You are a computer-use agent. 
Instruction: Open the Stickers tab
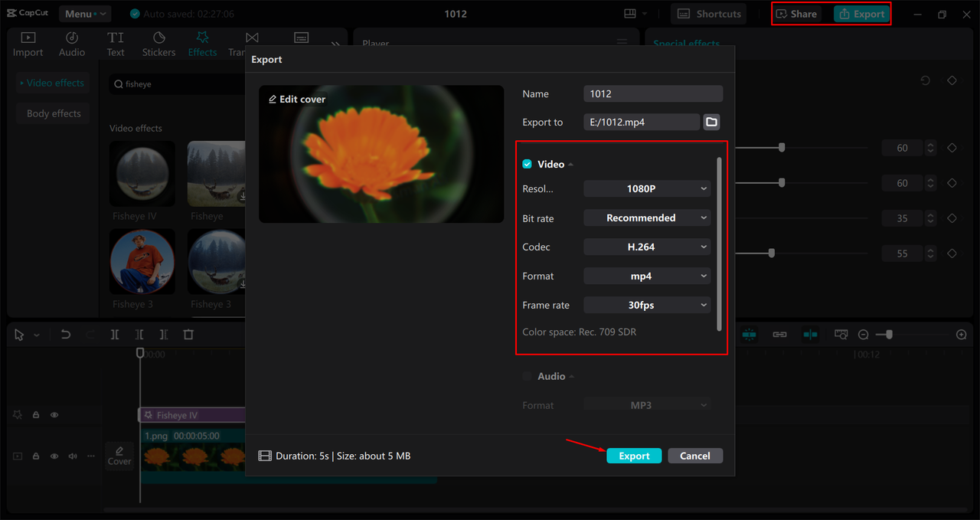[x=158, y=44]
